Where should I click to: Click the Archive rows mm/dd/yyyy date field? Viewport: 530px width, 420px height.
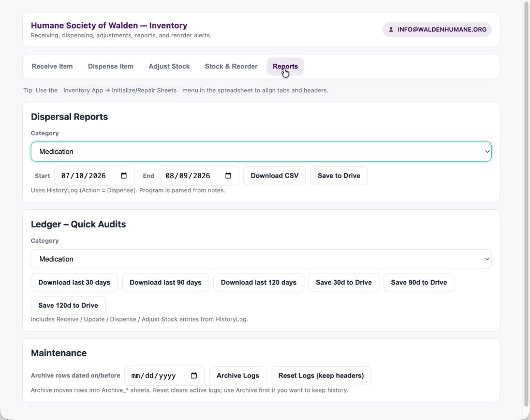[x=164, y=375]
